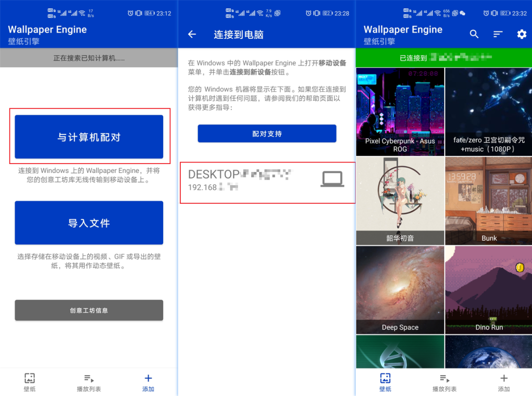The image size is (532, 396).
Task: Open 添加 tab on connected screen
Action: click(504, 382)
